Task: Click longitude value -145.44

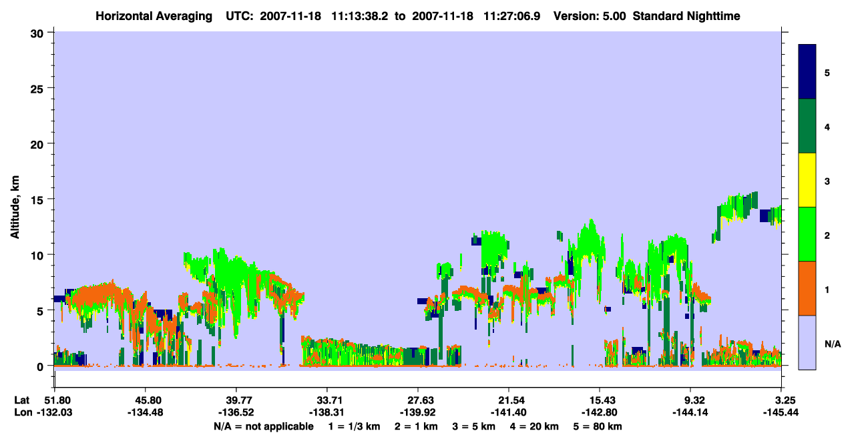Action: pyautogui.click(x=781, y=412)
